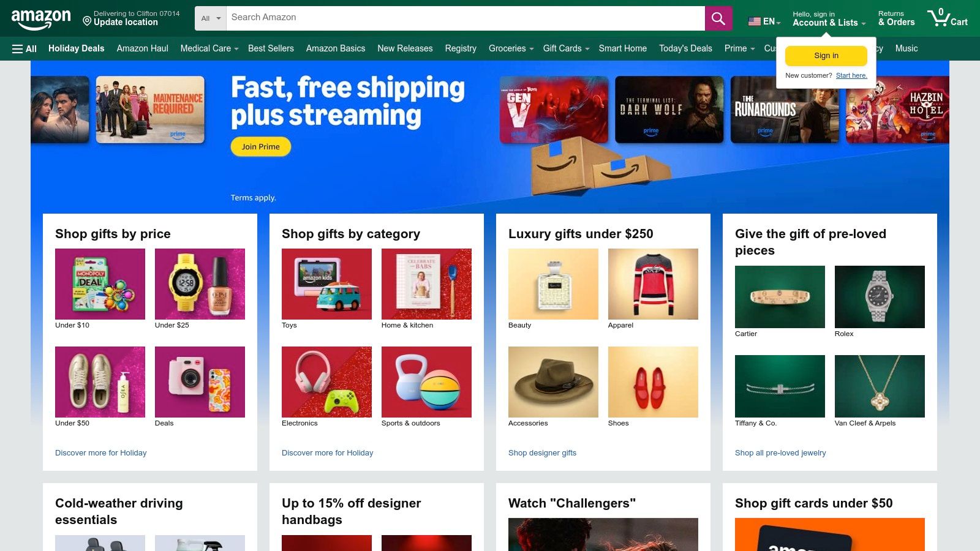Screen dimensions: 980x551
Task: Click the Shop gifts by price heading
Action: (x=113, y=234)
